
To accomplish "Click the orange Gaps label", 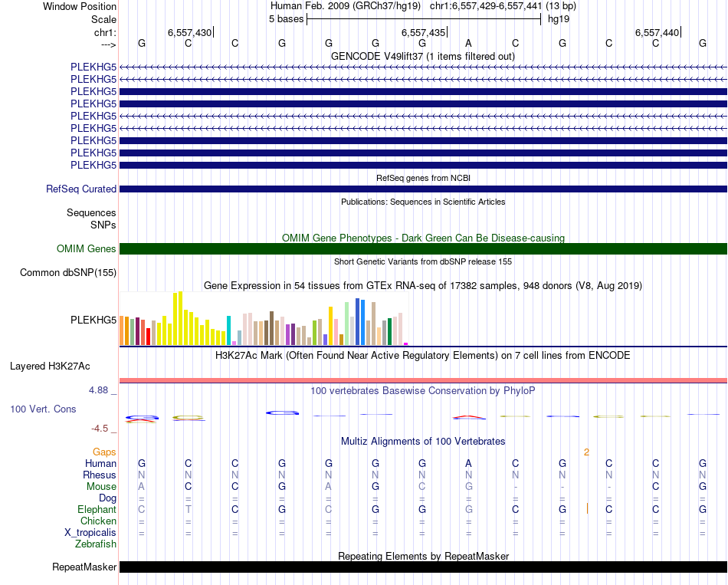I will click(104, 452).
